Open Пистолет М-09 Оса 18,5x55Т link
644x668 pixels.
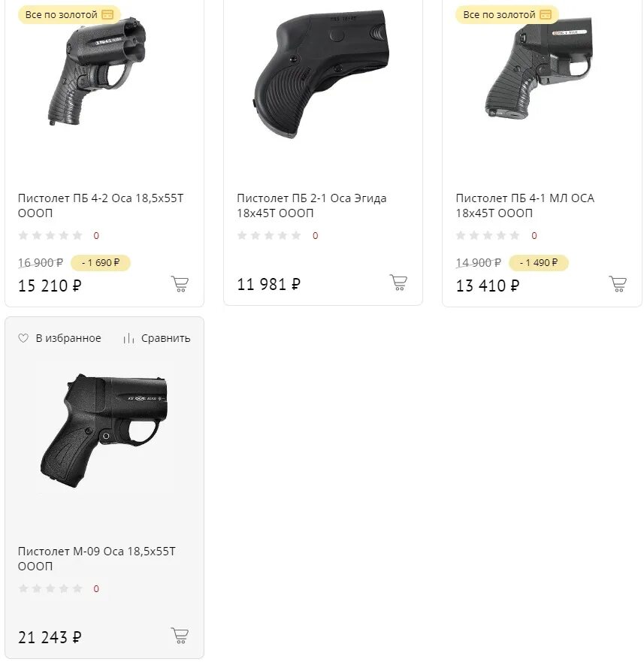96,558
